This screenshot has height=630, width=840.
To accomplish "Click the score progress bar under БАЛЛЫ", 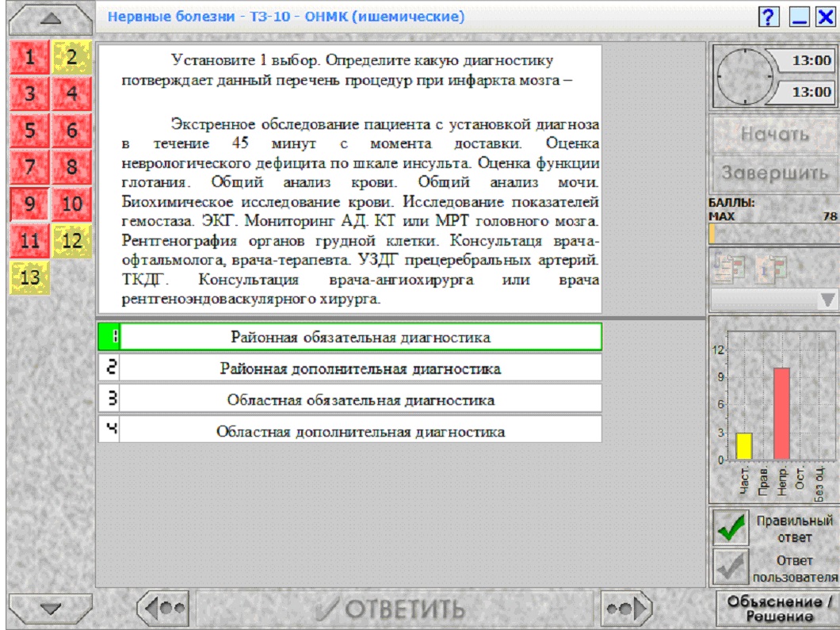I will coord(773,234).
